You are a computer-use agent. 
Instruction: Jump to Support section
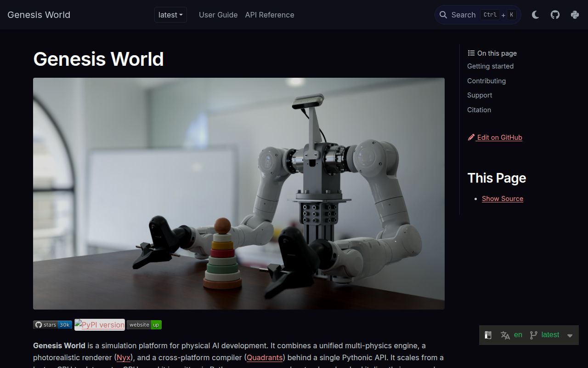tap(480, 95)
